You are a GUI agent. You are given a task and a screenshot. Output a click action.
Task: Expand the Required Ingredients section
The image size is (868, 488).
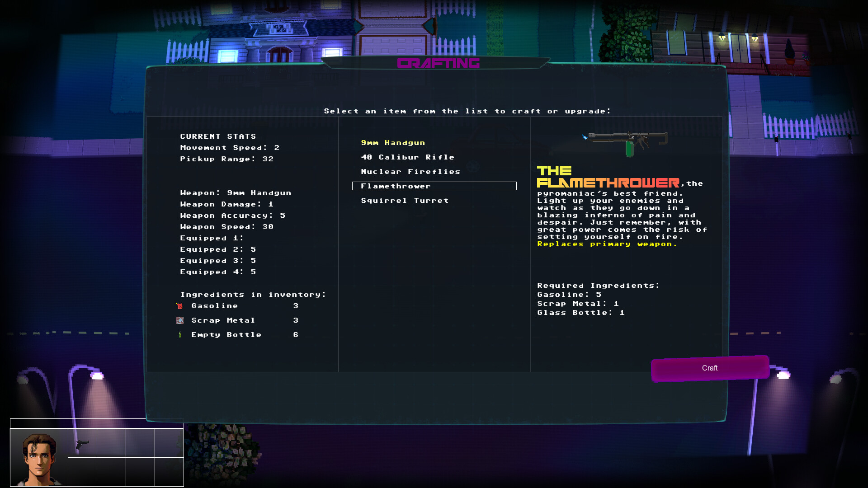click(597, 285)
